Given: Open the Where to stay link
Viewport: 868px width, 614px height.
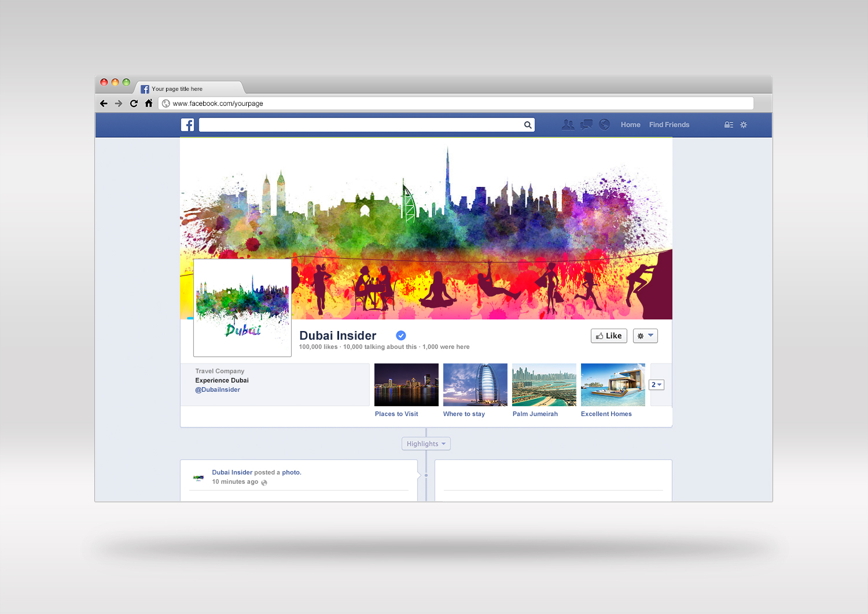Looking at the screenshot, I should [464, 414].
